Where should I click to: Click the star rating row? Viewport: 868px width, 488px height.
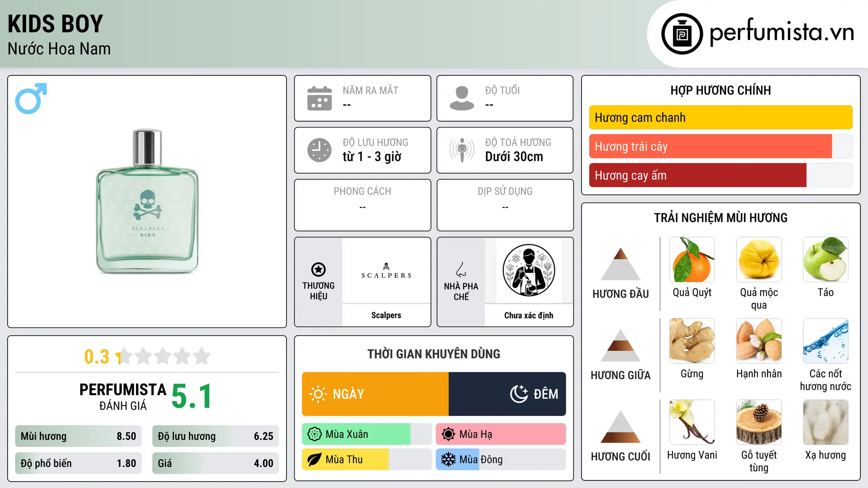tap(163, 356)
